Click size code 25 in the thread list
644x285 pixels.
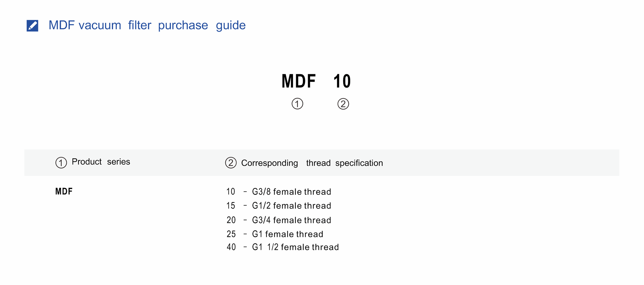[231, 234]
